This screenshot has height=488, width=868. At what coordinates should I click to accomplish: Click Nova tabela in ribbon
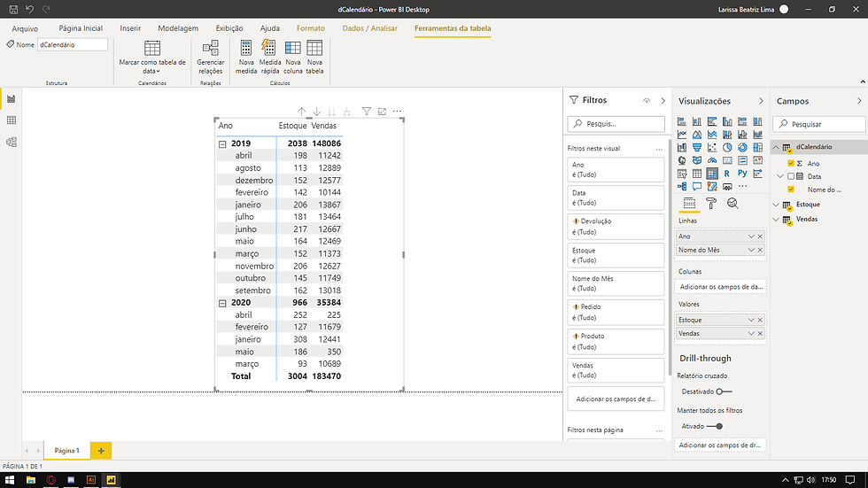pyautogui.click(x=314, y=57)
